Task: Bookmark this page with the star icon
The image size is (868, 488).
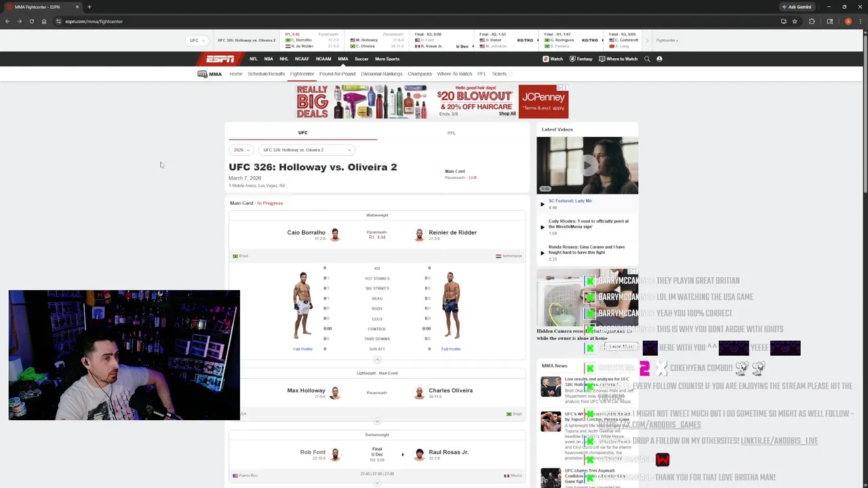Action: point(795,21)
